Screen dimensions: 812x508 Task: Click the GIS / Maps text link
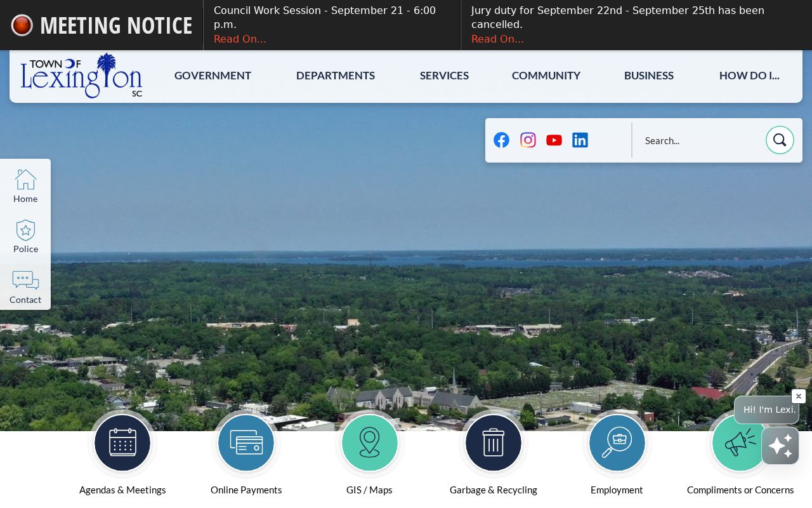[x=369, y=490]
